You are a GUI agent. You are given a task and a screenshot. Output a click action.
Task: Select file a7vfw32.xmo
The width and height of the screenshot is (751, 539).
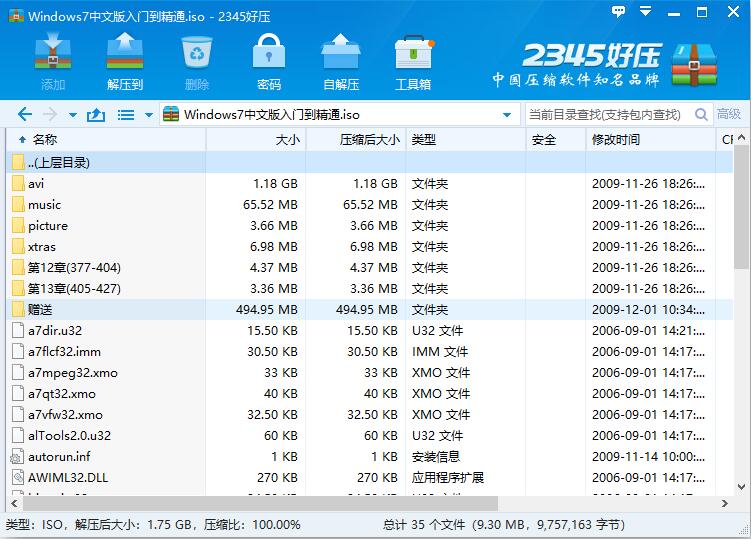[370, 414]
